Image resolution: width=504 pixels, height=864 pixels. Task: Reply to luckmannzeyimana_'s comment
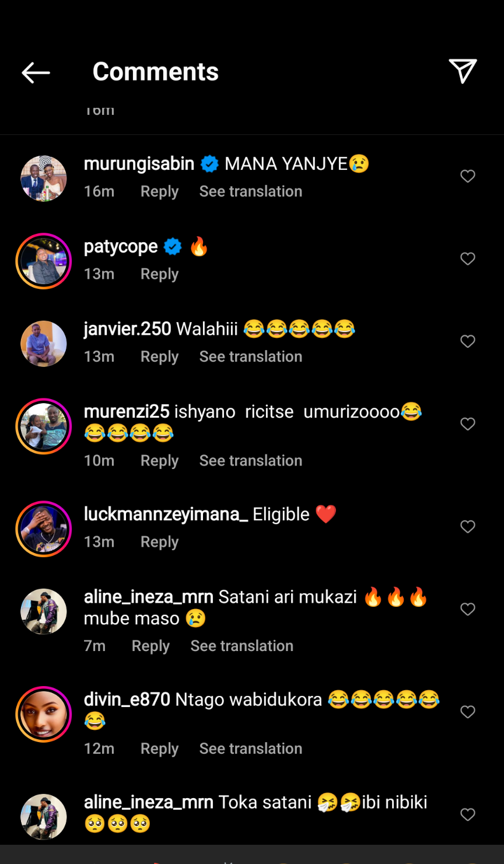[x=159, y=542]
